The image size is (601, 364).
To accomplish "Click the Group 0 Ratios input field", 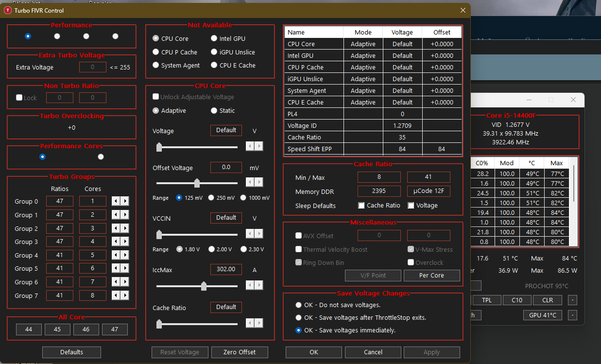I will (x=60, y=201).
